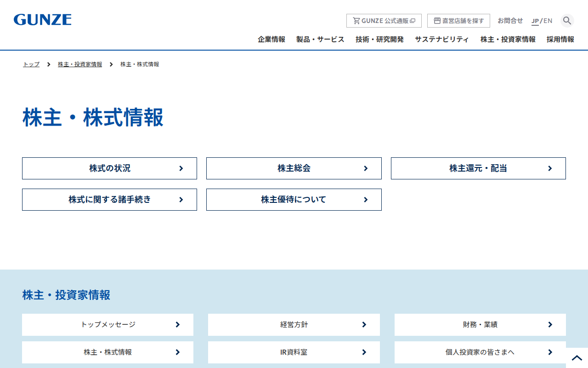
Task: Open the お問合せ link
Action: (510, 21)
